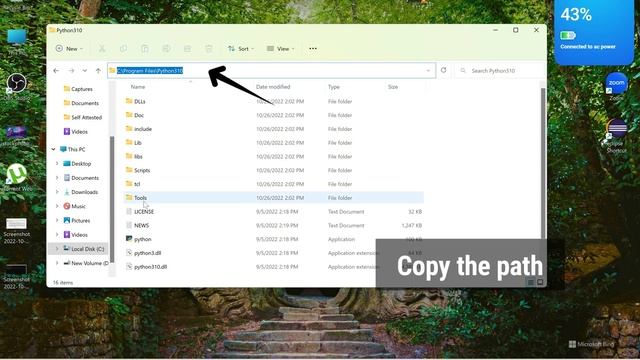Click the Cut icon in toolbar
The image size is (640, 360).
[x=102, y=49]
